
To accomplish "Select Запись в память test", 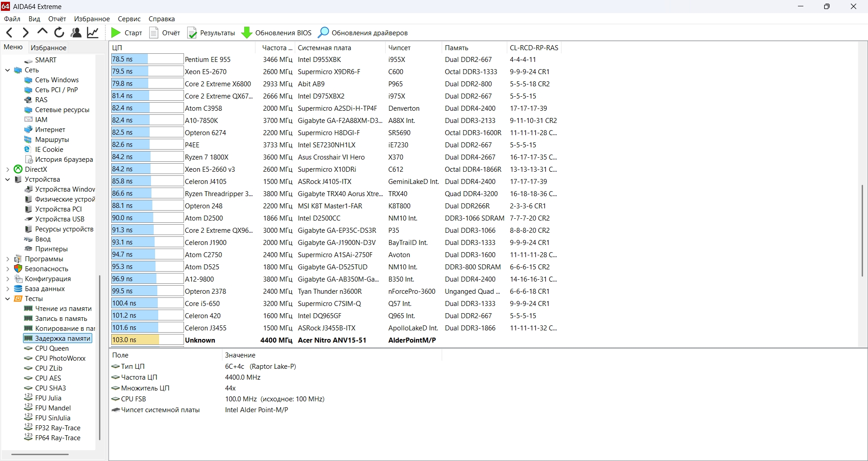I will click(61, 319).
